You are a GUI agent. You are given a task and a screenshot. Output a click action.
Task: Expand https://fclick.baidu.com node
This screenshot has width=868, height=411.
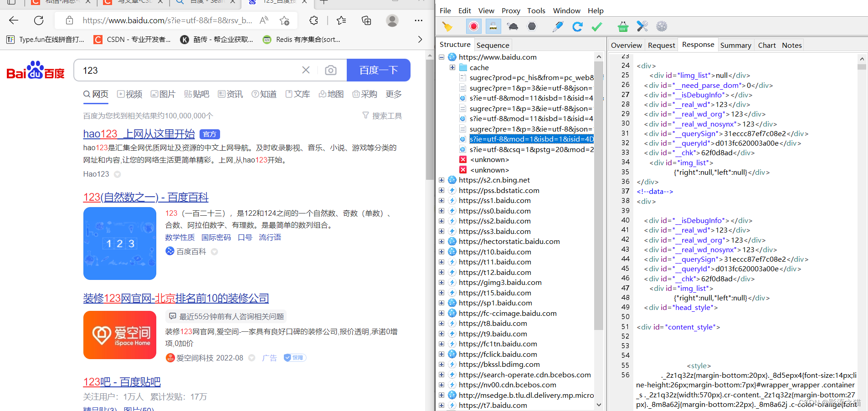point(442,354)
